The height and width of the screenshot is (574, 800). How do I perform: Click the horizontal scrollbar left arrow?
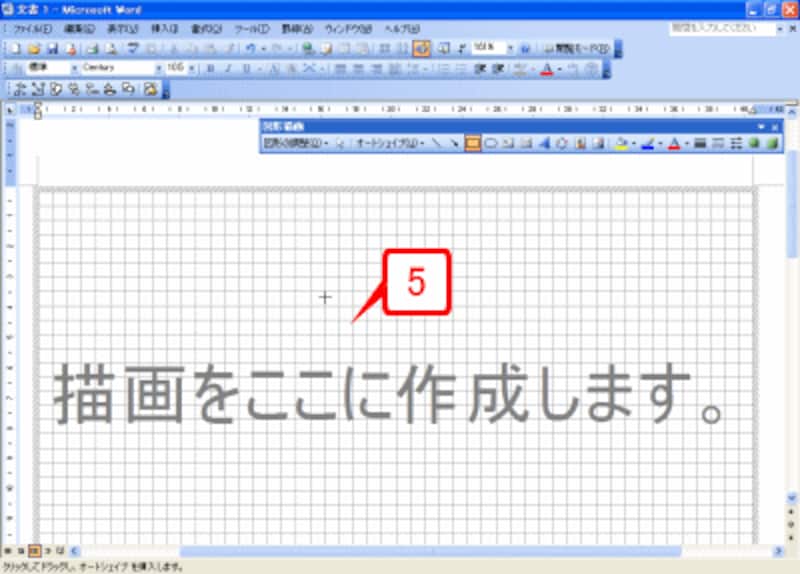coord(74,551)
